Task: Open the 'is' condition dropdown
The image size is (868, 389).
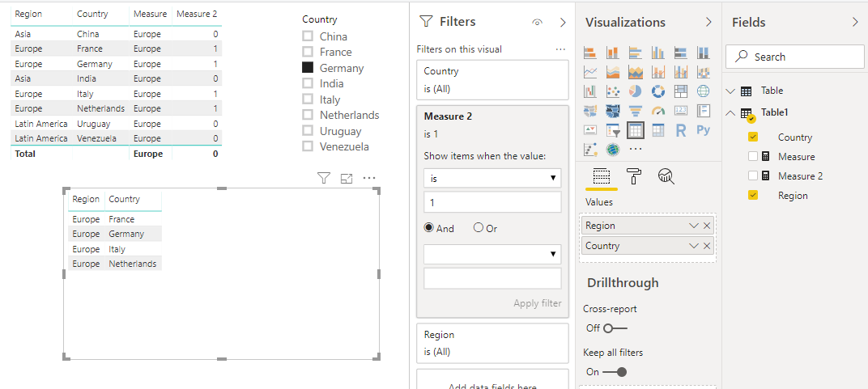Action: click(x=492, y=178)
